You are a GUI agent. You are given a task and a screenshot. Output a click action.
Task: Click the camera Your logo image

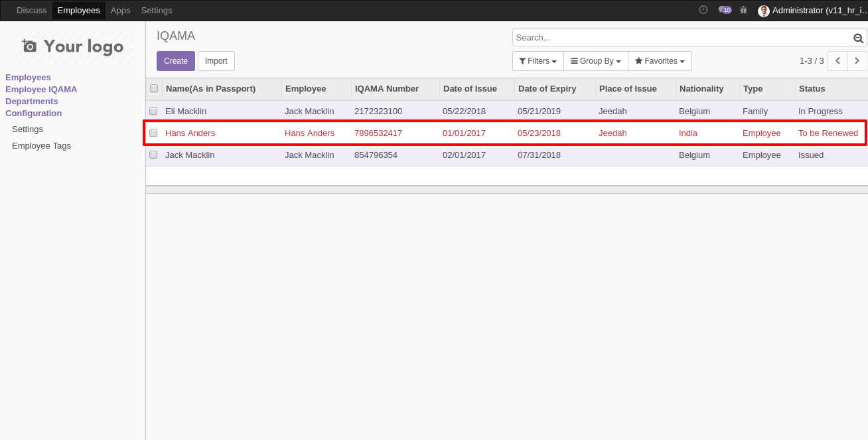(x=73, y=46)
